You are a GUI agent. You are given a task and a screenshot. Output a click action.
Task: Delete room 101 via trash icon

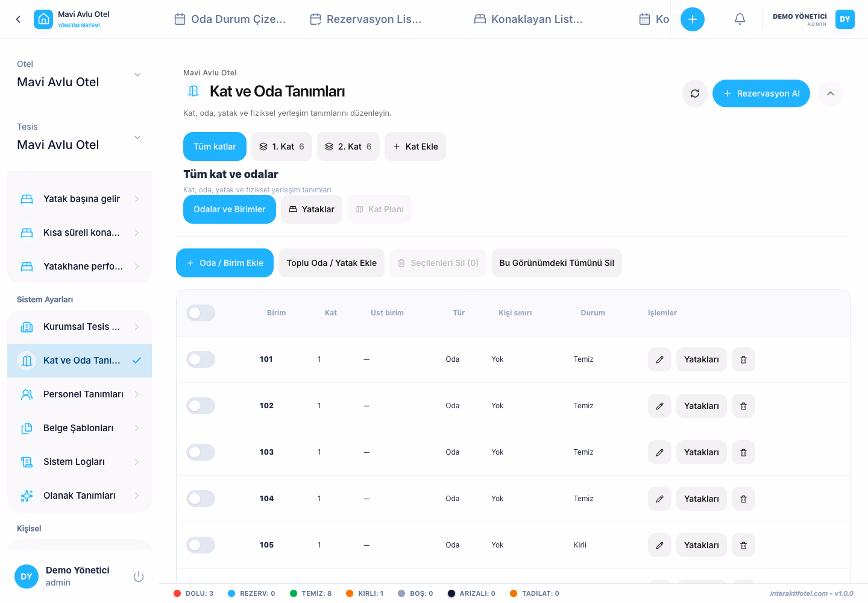click(743, 359)
